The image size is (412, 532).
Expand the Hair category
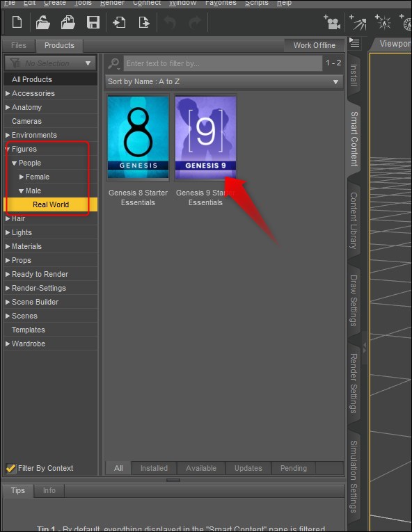pyautogui.click(x=8, y=219)
